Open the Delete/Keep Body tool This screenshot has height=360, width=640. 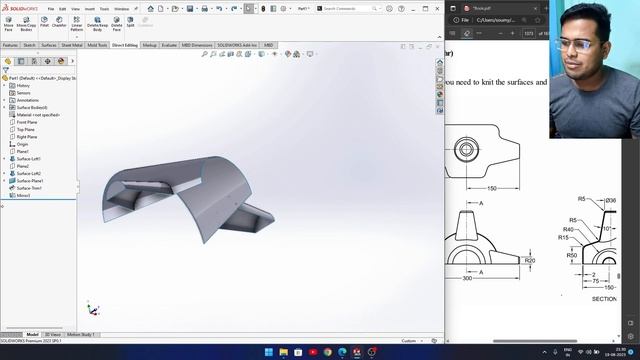coord(97,24)
